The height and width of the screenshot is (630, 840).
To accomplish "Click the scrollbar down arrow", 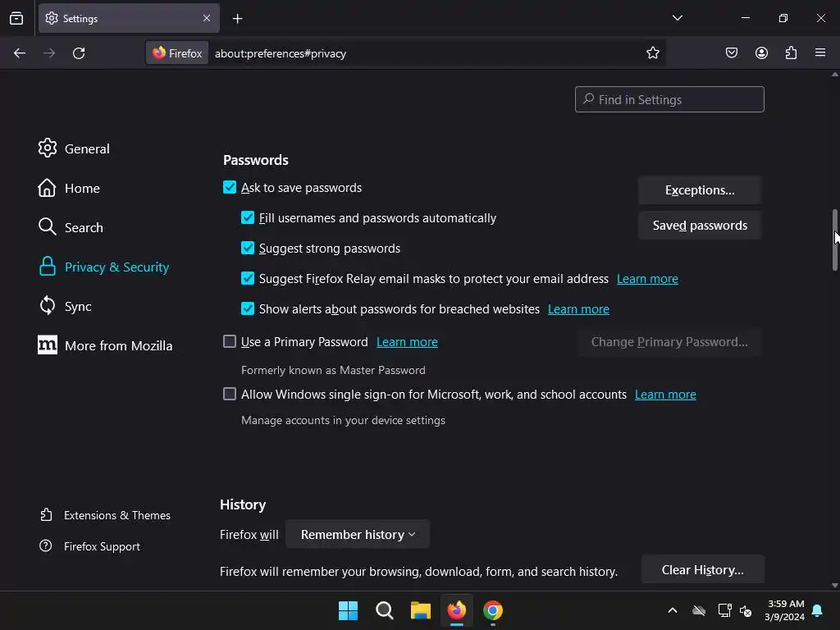I will (834, 586).
